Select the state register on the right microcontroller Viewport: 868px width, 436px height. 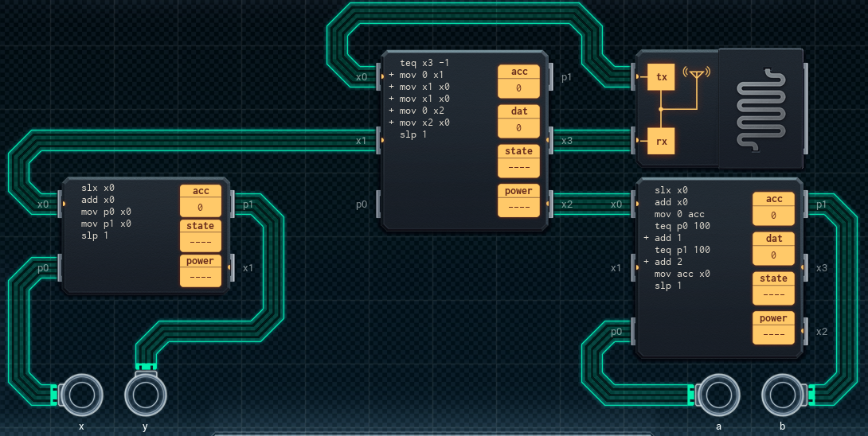click(x=773, y=288)
